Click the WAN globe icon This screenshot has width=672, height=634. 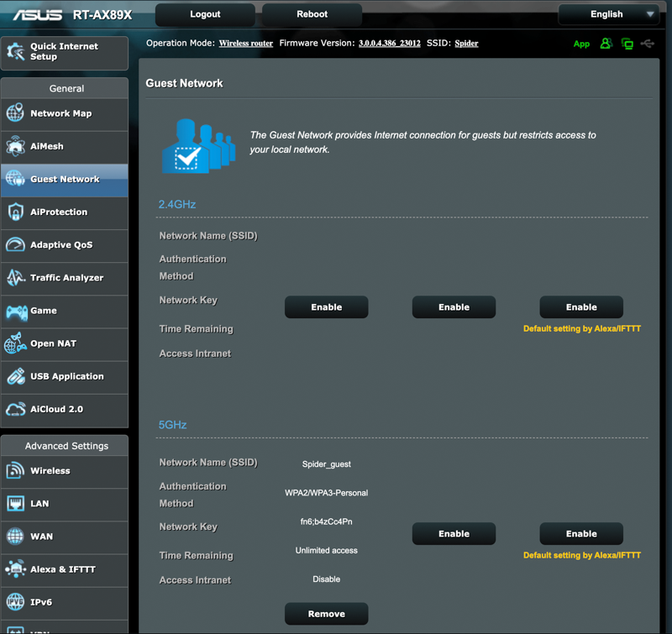15,537
